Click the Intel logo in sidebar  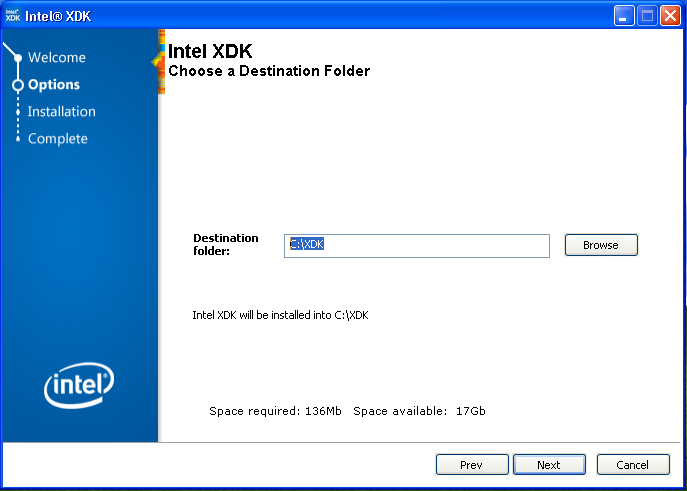[79, 385]
